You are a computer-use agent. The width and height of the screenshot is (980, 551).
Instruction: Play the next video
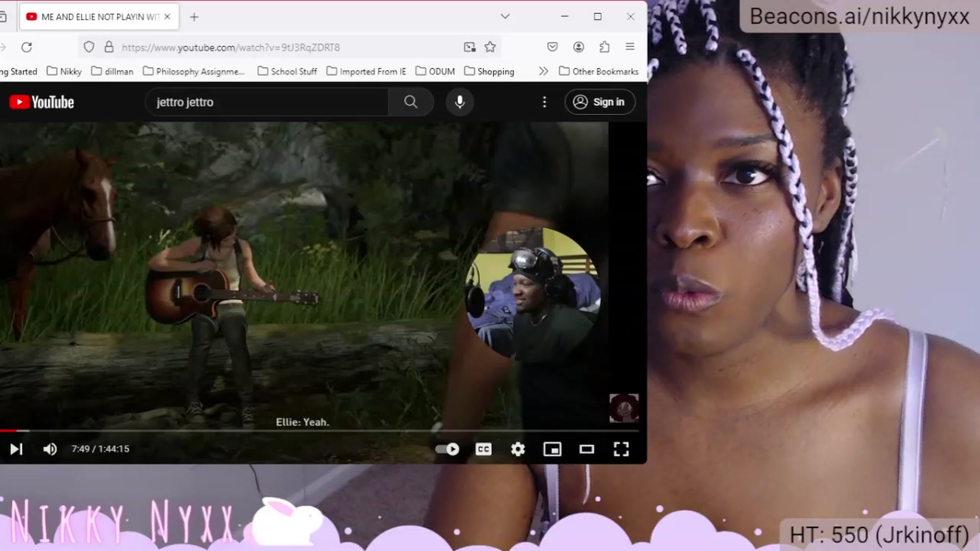pos(16,449)
